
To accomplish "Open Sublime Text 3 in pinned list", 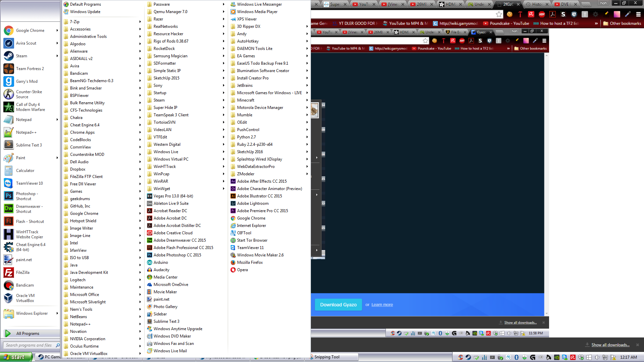I will [x=30, y=145].
